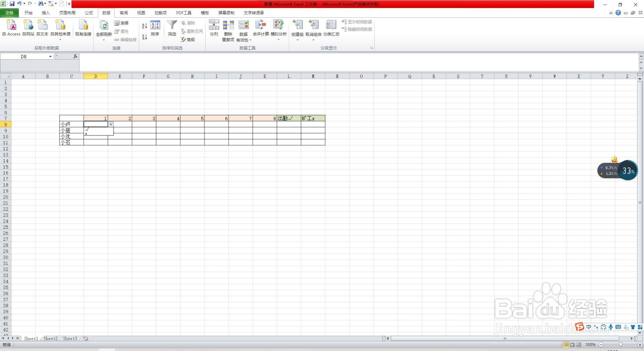The image size is (644, 351).
Task: Click the zoom-out minus button
Action: pos(601,345)
